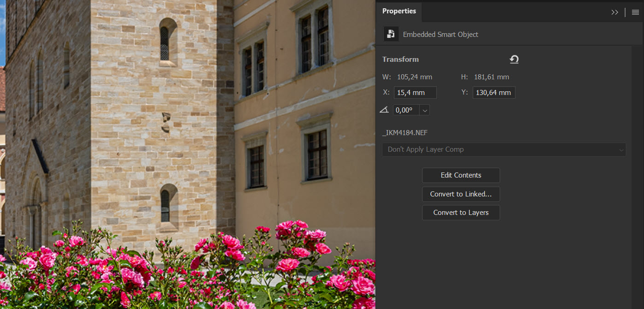Click the Convert to Linked... button

coord(461,194)
